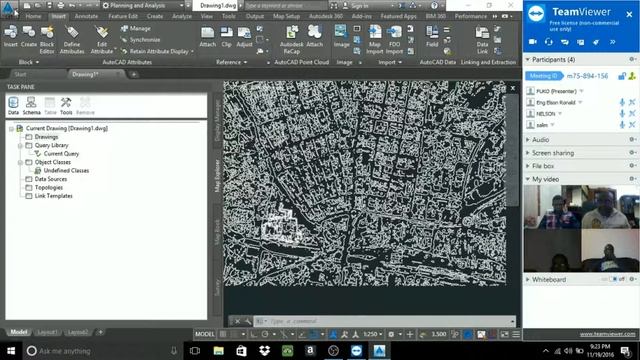This screenshot has width=640, height=360.
Task: Open the Block Editor tool
Action: click(47, 40)
